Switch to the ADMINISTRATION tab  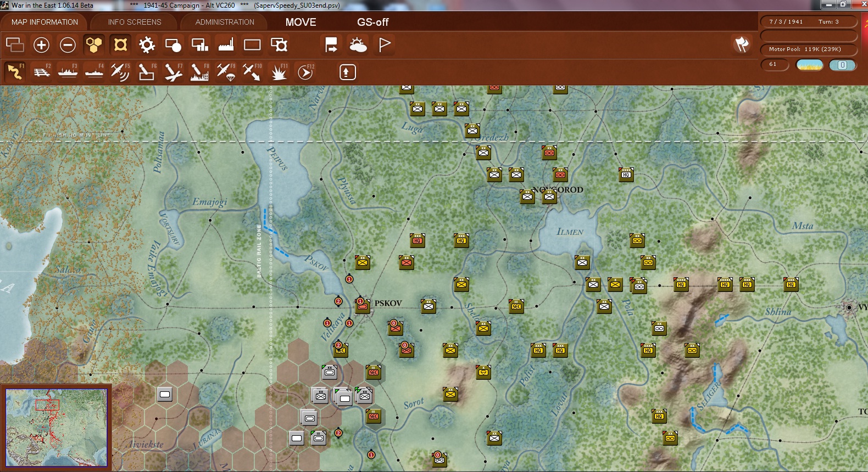[225, 22]
